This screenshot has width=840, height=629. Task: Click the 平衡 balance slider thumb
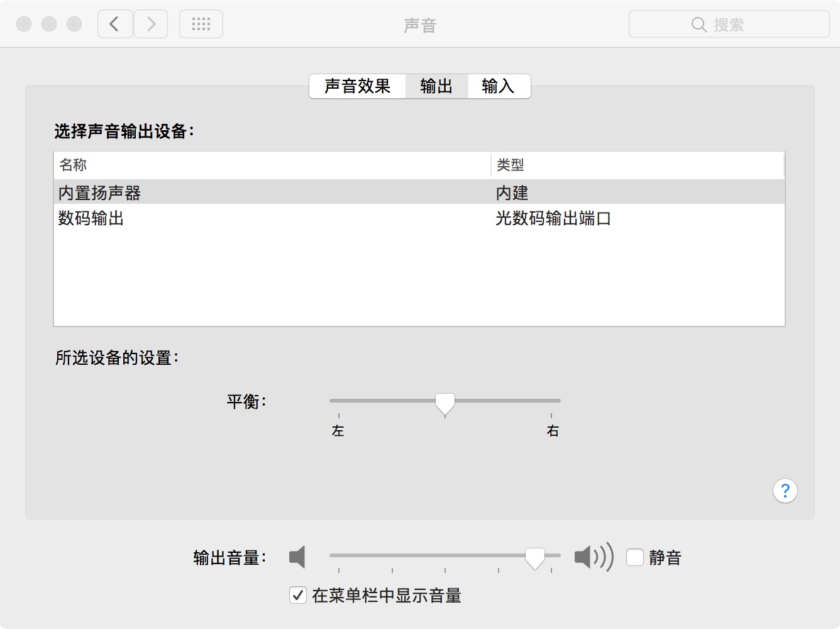tap(445, 403)
